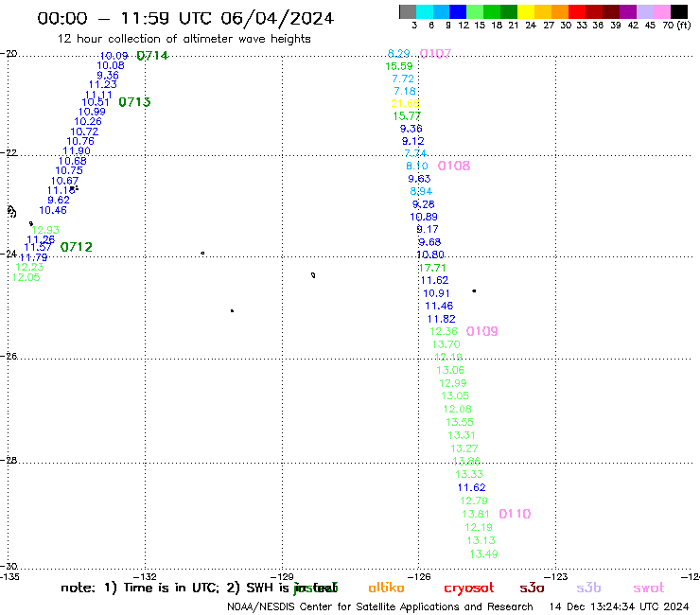This screenshot has height=615, width=700.
Task: Click the 10.72 wave height value
Action: coord(84,132)
